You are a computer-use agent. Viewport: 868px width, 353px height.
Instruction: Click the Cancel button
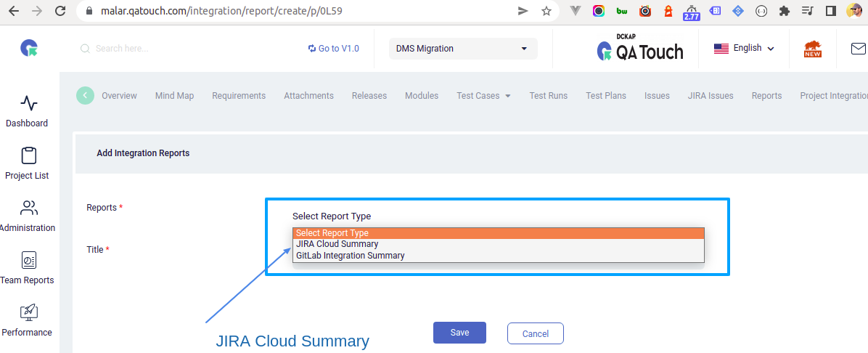[x=536, y=333]
